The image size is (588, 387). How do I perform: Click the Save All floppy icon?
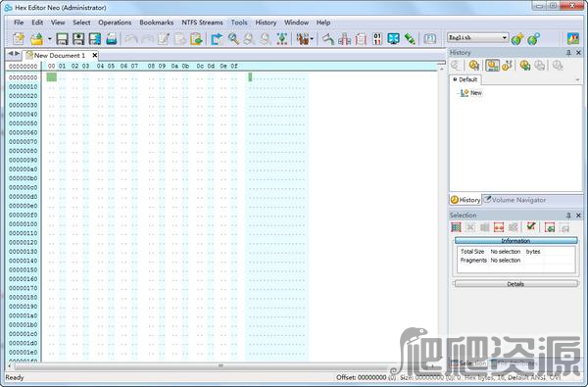pyautogui.click(x=95, y=38)
